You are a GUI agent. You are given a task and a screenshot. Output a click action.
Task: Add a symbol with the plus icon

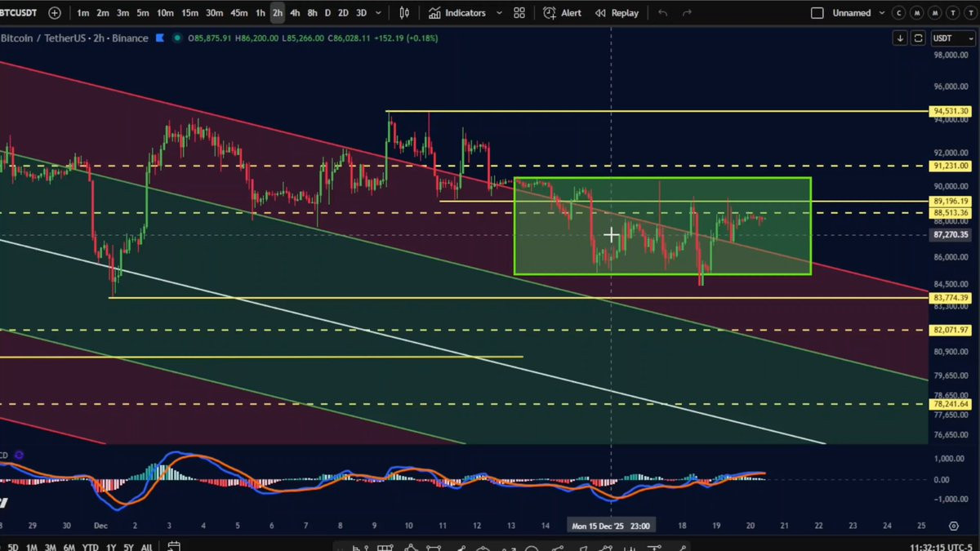(55, 13)
